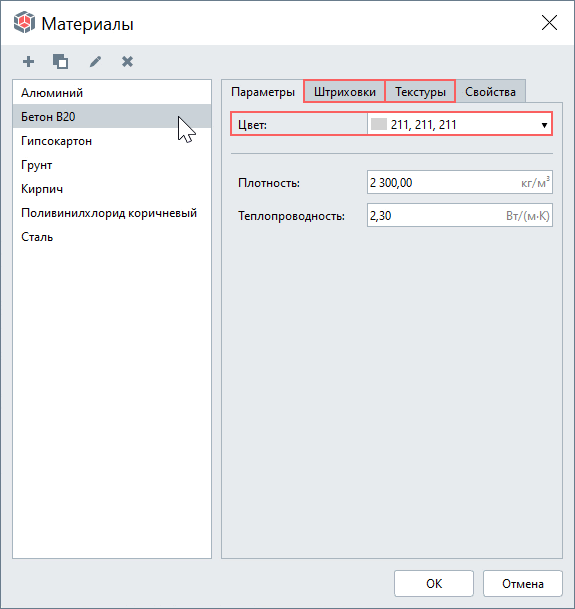Viewport: 575px width, 609px height.
Task: Click the Renga app logo icon
Action: 24,23
